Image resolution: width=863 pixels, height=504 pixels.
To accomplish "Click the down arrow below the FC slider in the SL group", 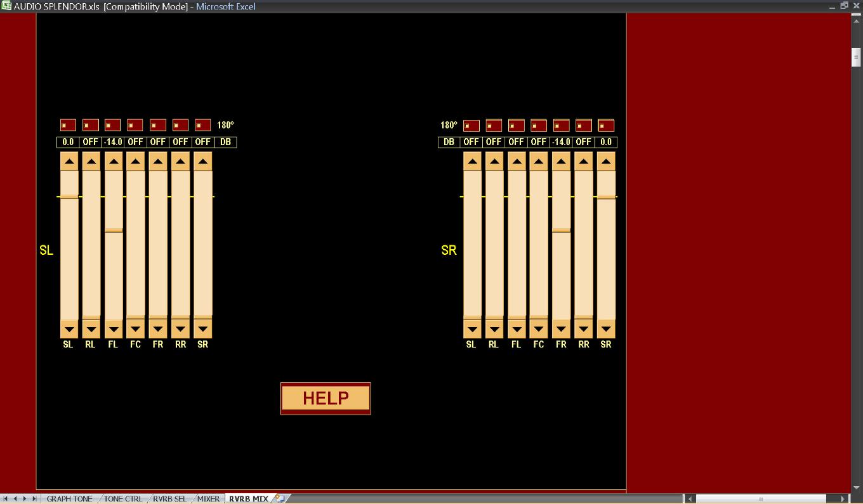I will 135,330.
